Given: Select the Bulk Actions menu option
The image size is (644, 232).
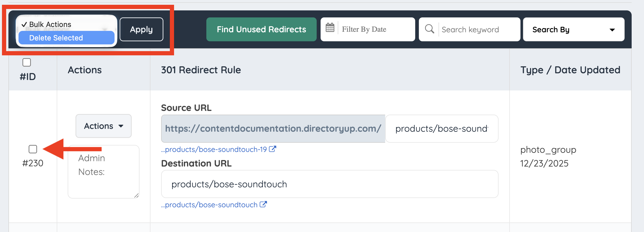Looking at the screenshot, I should click(51, 24).
